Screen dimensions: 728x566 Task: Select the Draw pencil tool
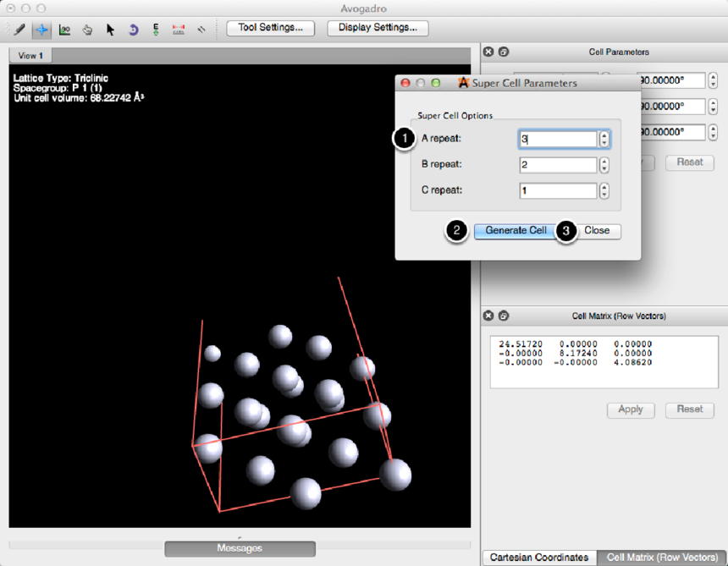(19, 30)
